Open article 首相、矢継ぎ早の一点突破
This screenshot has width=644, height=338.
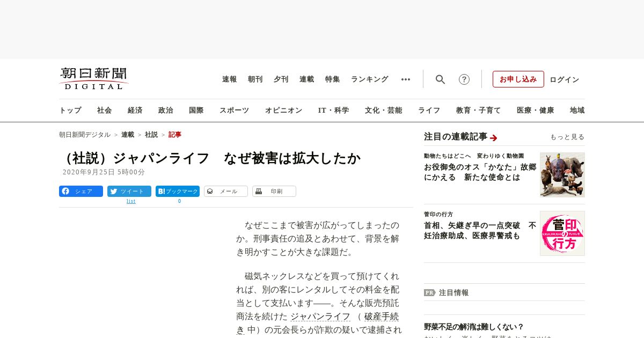[480, 231]
